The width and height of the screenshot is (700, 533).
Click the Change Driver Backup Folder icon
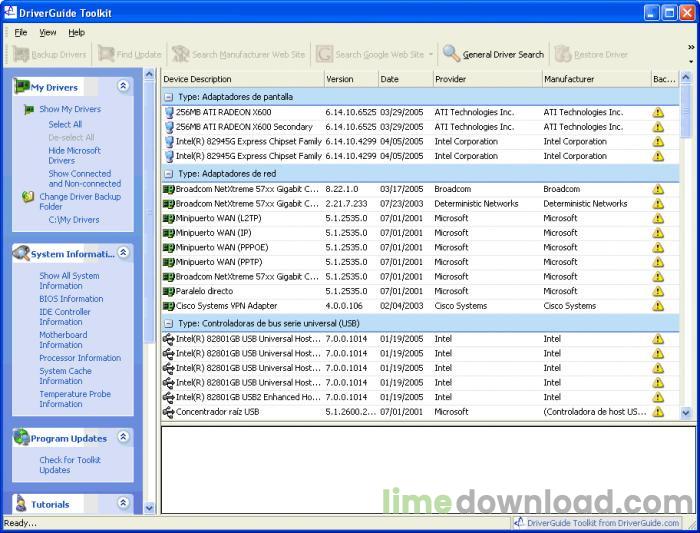tap(28, 197)
